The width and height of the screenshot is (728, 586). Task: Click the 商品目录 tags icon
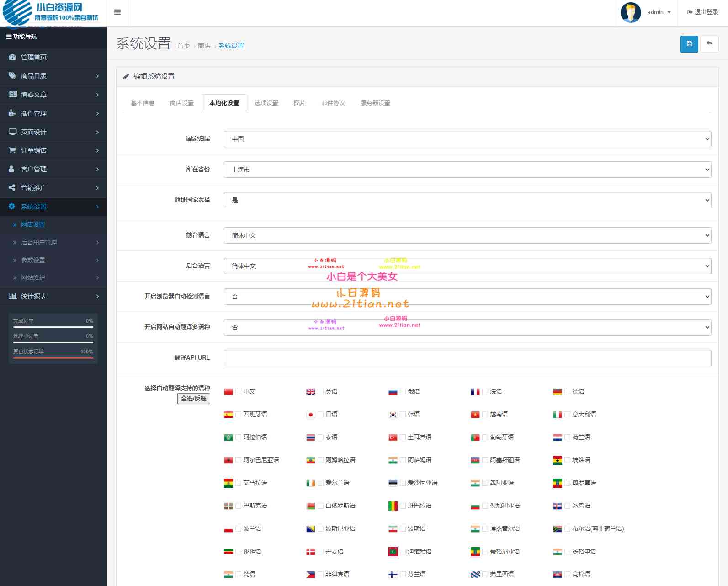click(x=12, y=76)
